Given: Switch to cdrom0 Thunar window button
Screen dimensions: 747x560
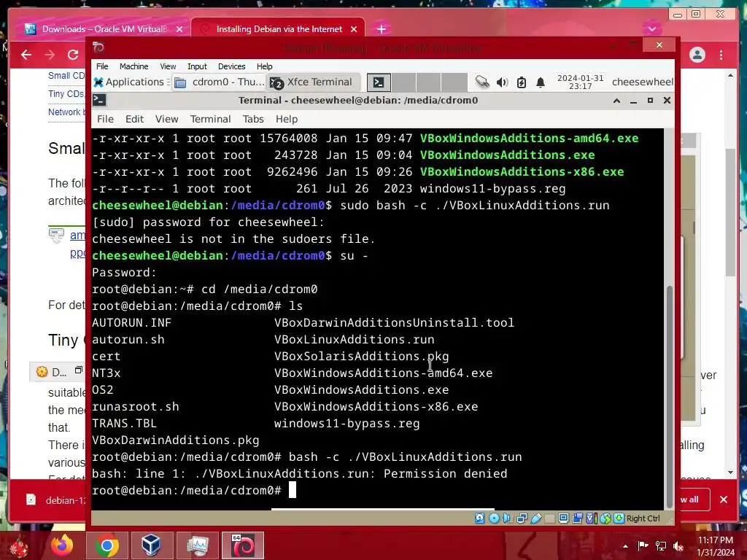Looking at the screenshot, I should tap(219, 82).
